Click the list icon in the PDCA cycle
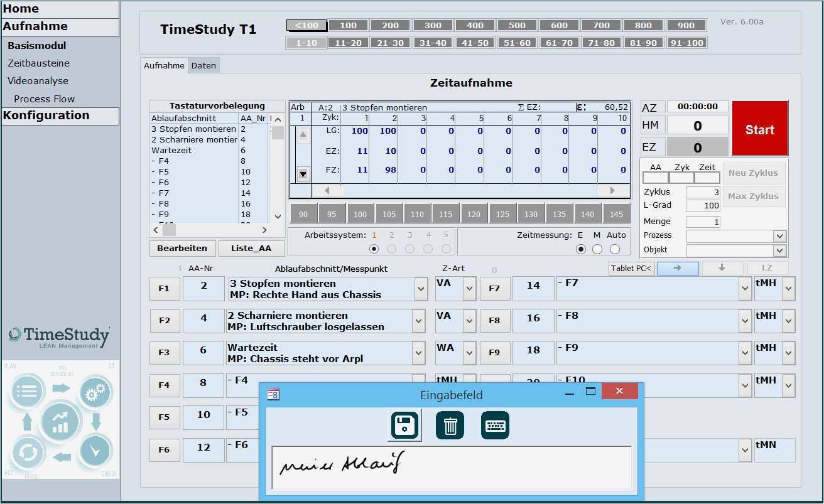The image size is (824, 504). click(x=27, y=391)
